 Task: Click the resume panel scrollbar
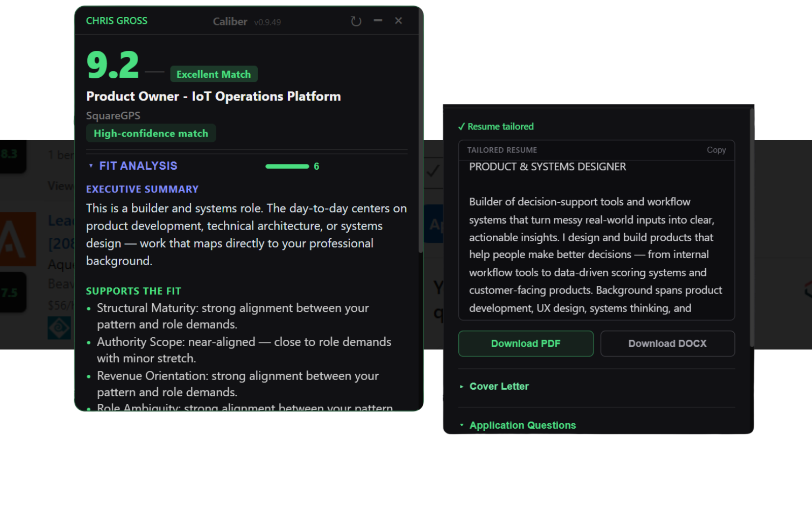752,229
